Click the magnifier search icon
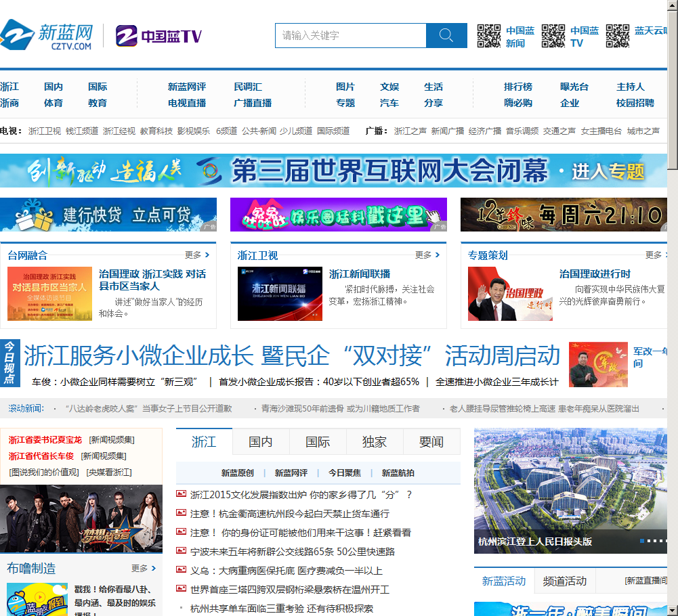678x616 pixels. click(446, 35)
